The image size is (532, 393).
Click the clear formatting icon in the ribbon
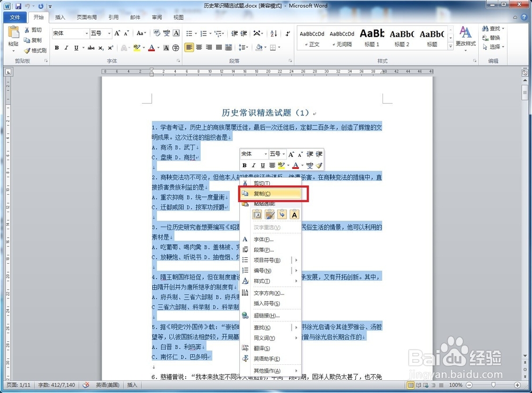point(156,33)
